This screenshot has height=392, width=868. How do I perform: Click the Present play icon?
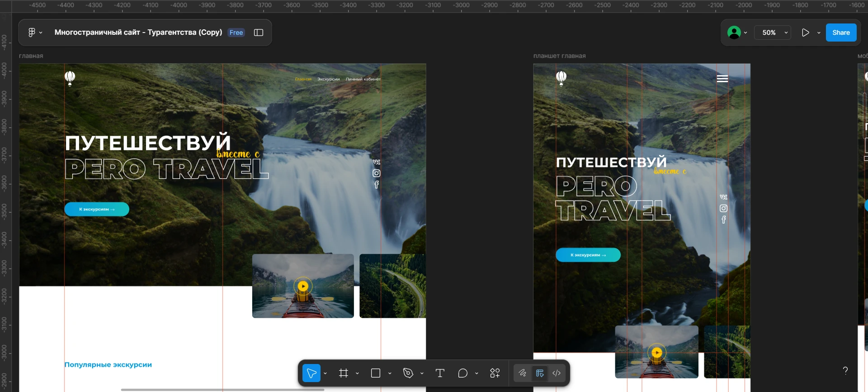[x=805, y=33]
